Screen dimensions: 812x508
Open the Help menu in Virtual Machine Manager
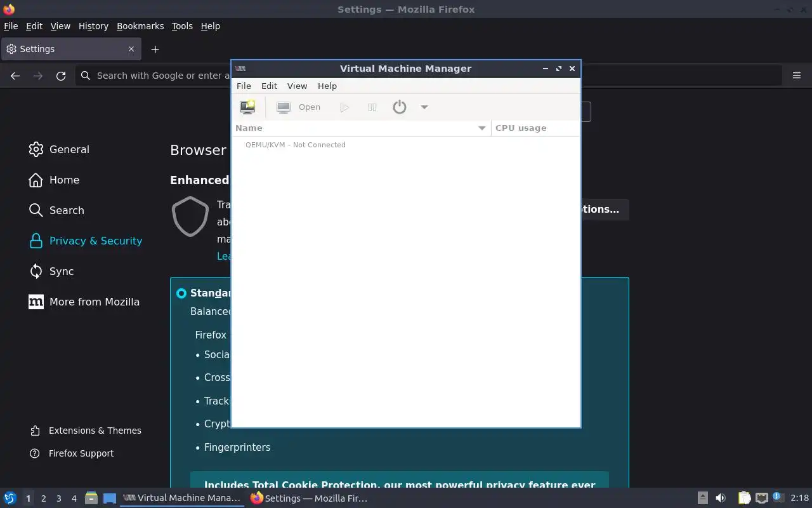click(327, 86)
